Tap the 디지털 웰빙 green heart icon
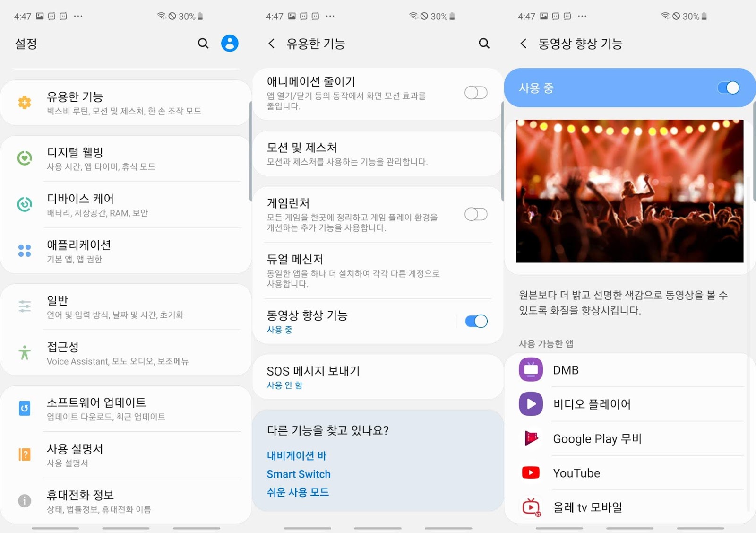Image resolution: width=756 pixels, height=533 pixels. pos(25,158)
